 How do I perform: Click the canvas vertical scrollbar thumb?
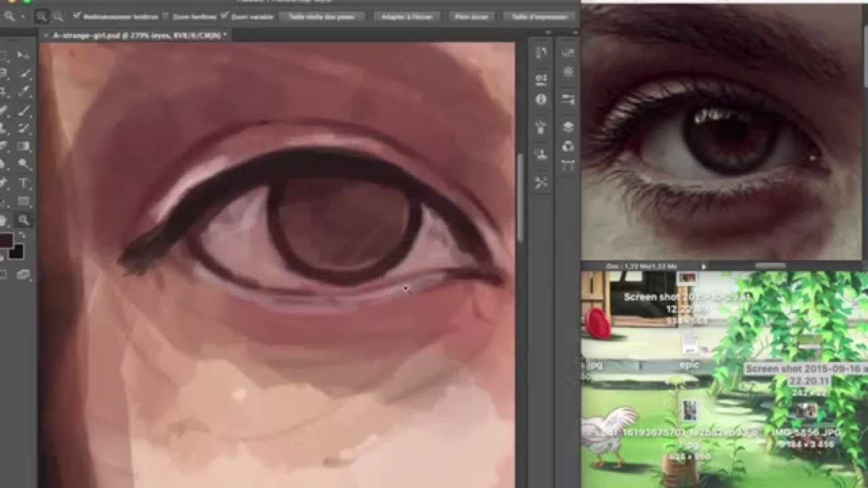[x=520, y=197]
